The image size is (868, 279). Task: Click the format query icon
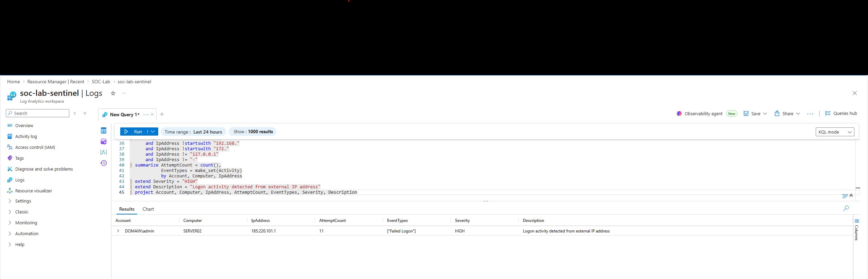pos(845,196)
